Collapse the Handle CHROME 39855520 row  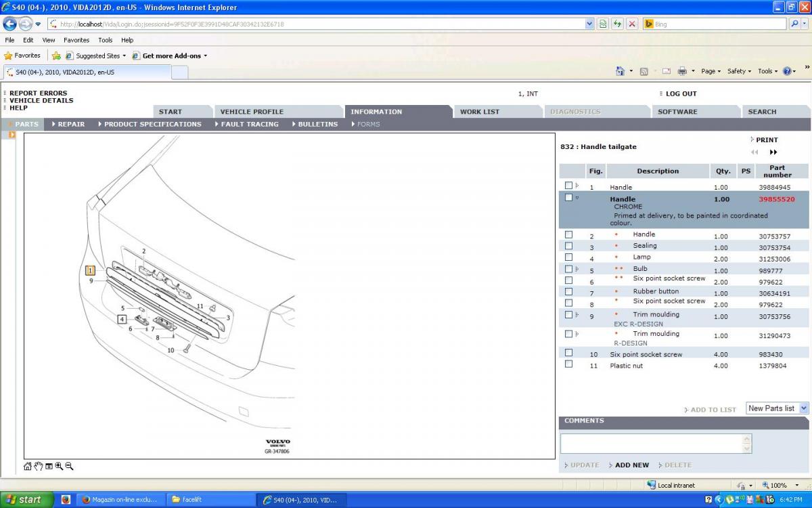point(577,198)
